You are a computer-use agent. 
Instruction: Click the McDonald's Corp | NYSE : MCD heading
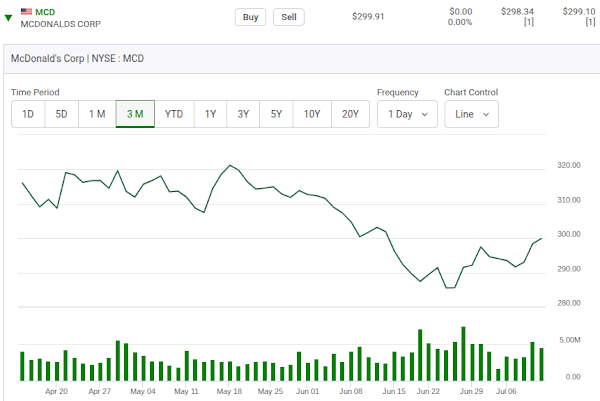(77, 59)
